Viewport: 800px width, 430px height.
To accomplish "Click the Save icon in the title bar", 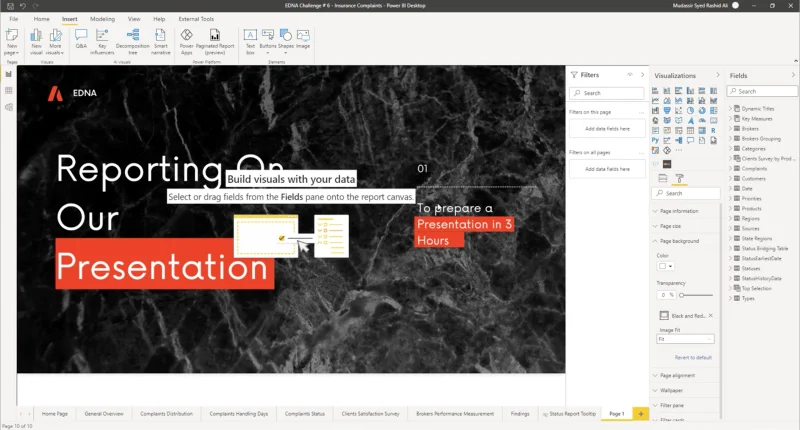I will click(x=10, y=6).
